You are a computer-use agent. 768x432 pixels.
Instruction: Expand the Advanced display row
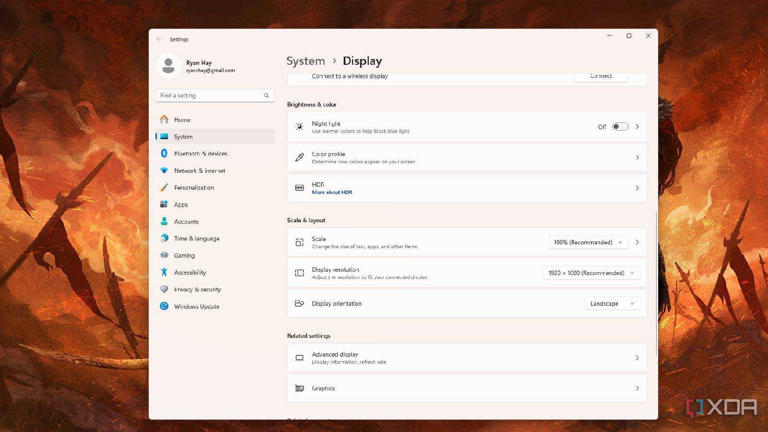pyautogui.click(x=466, y=358)
